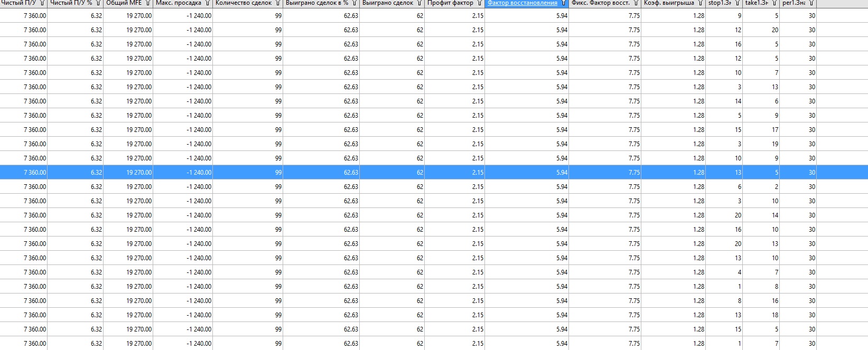Screen dimensions: 868x350
Task: Click the take1 value 18
Action: [x=775, y=315]
